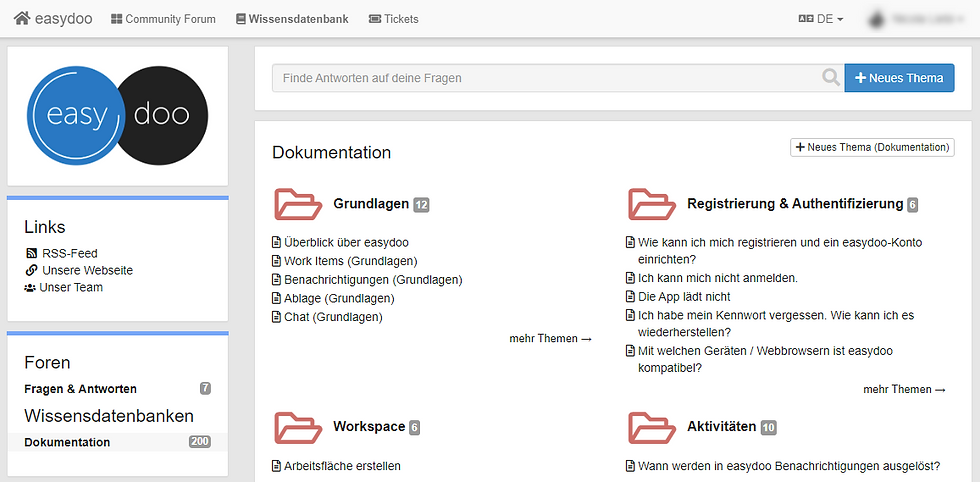Screen dimensions: 980x482
Task: Open the DE language dropdown
Action: (x=821, y=19)
